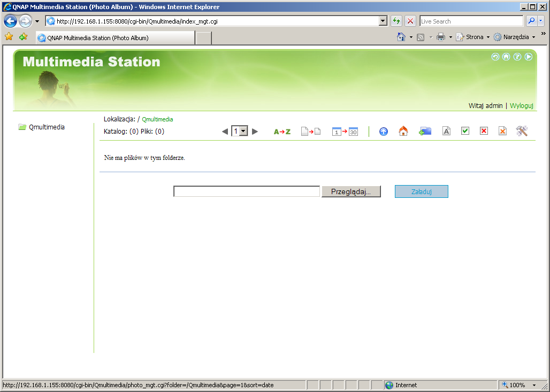
Task: Go to previous page with left arrow
Action: coord(225,132)
